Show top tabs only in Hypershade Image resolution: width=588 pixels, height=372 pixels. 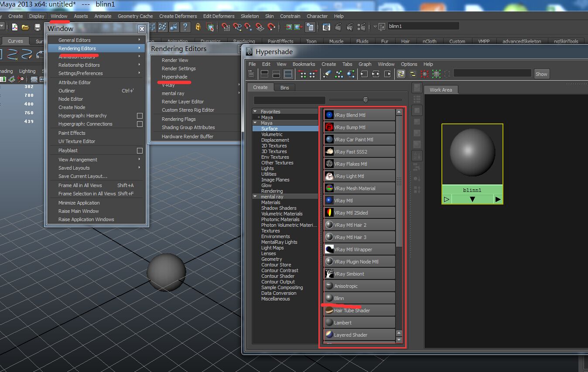[x=265, y=74]
